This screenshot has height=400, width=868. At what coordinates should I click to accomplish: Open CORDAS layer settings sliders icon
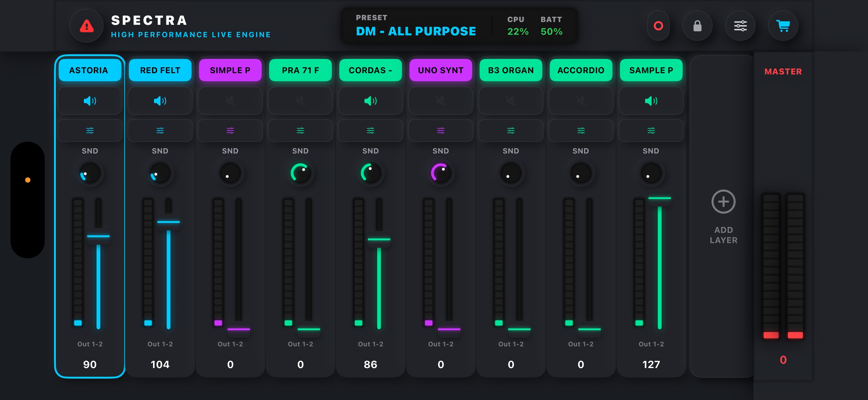tap(371, 131)
